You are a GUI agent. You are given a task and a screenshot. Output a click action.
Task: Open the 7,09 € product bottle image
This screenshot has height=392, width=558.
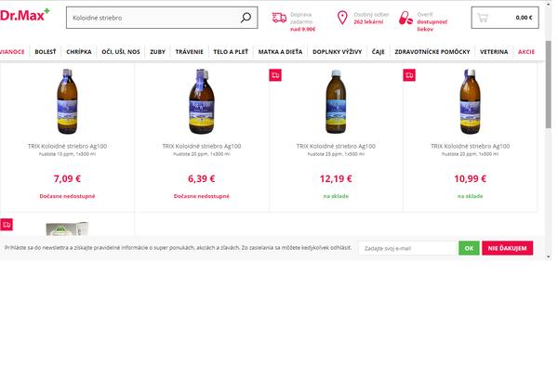[x=67, y=100]
